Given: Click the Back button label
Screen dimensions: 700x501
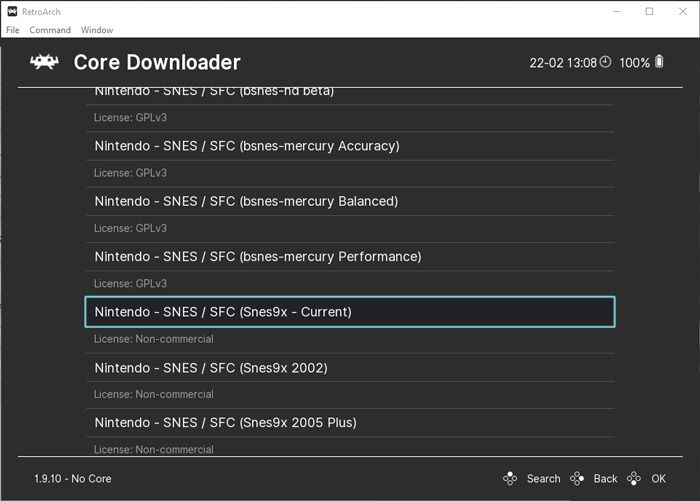Looking at the screenshot, I should coord(605,479).
